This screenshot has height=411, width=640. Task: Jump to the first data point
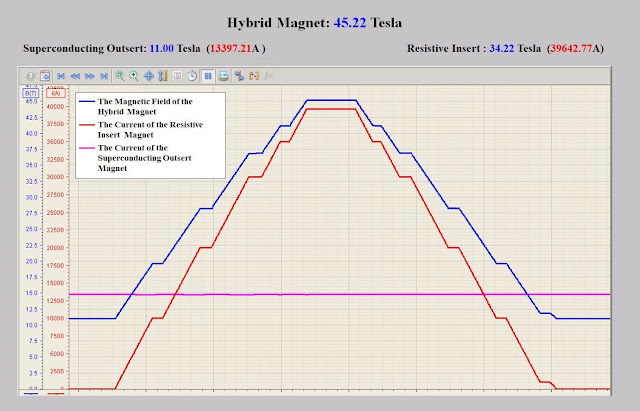click(61, 76)
